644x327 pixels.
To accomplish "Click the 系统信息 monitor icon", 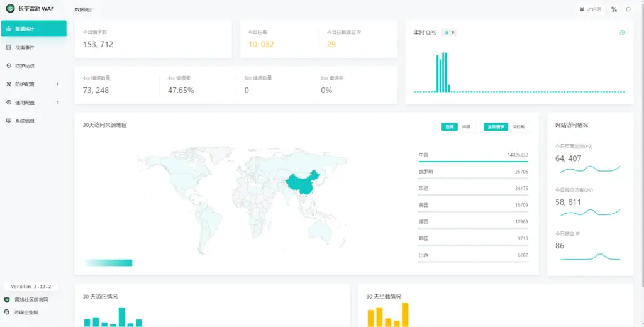I will tap(9, 121).
